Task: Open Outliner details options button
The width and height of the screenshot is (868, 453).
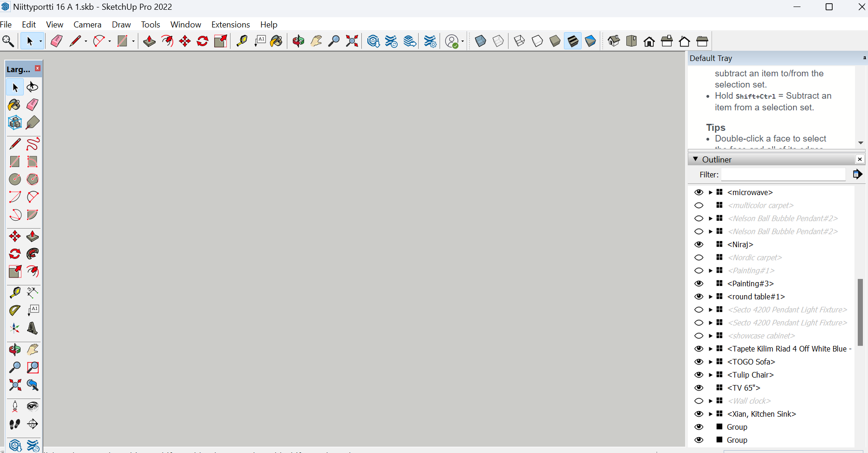Action: tap(857, 174)
